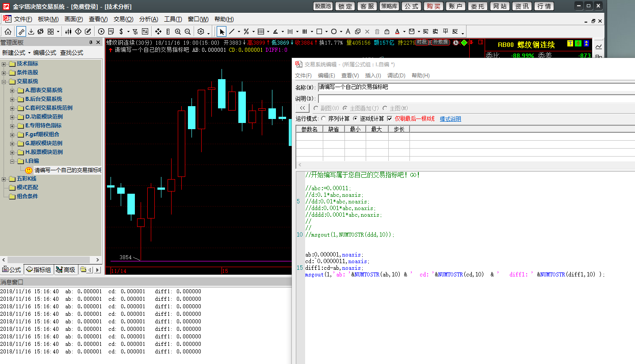Switch to the 指标组 tab
This screenshot has width=635, height=364.
38,270
